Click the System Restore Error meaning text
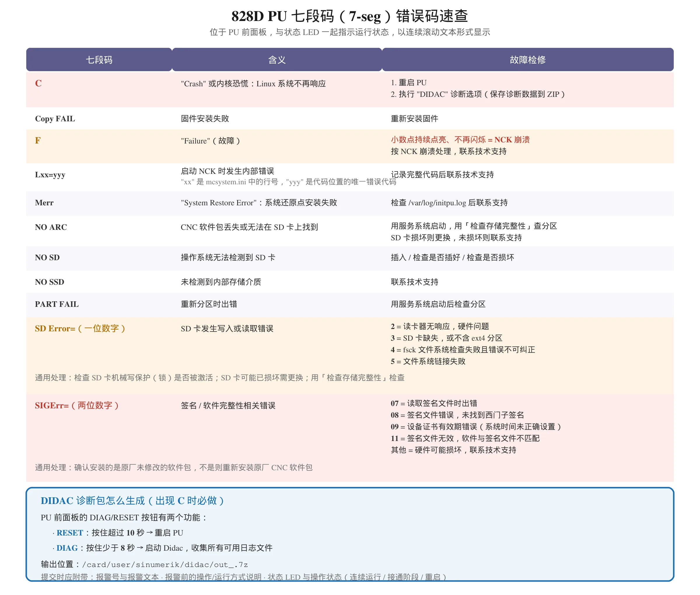 click(259, 202)
